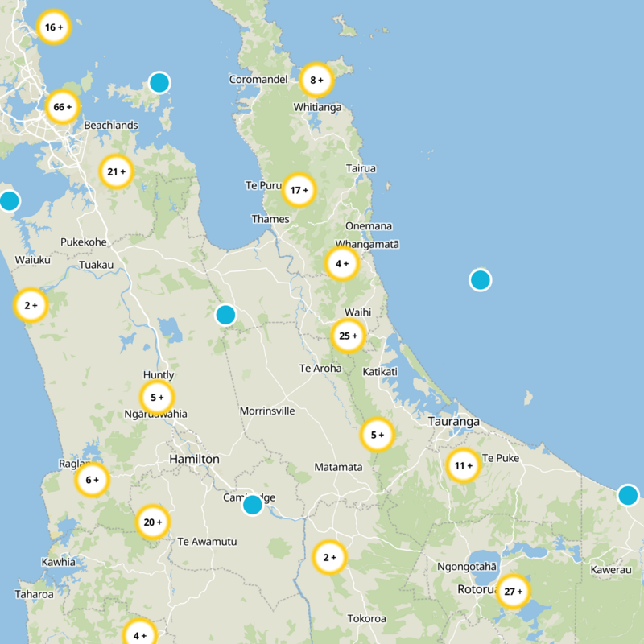
Task: Click the Waiuku label
Action: [32, 260]
